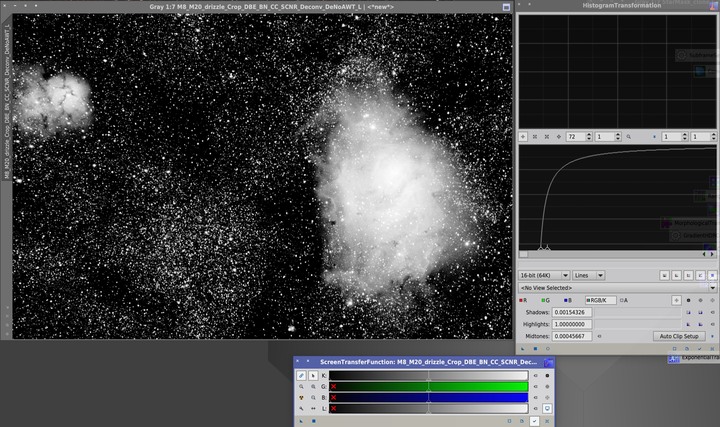
Task: Click the Auto clip shadows icon
Action: [688, 312]
